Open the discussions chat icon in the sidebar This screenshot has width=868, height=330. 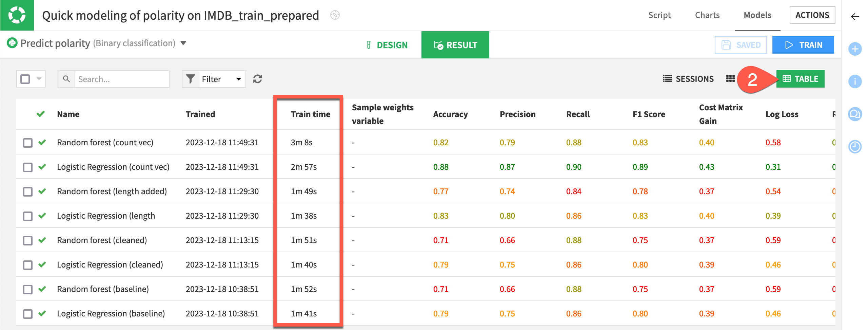tap(855, 114)
